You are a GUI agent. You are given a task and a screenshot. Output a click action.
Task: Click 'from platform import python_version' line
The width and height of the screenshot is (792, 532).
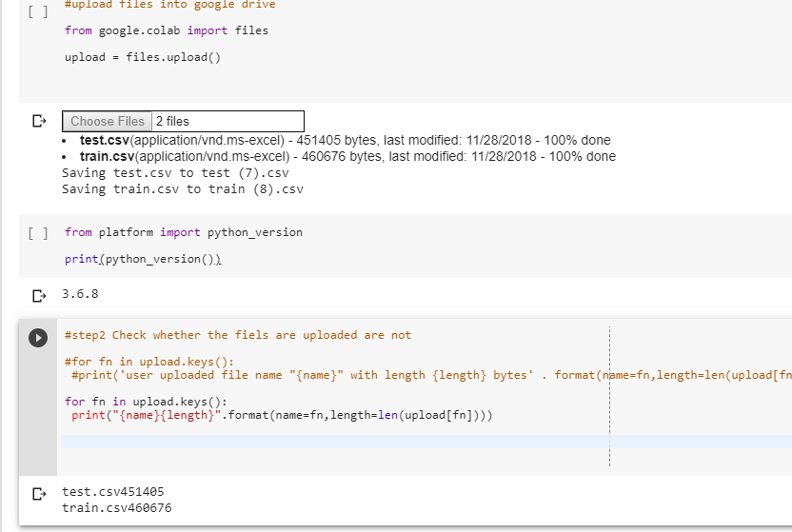click(x=184, y=232)
